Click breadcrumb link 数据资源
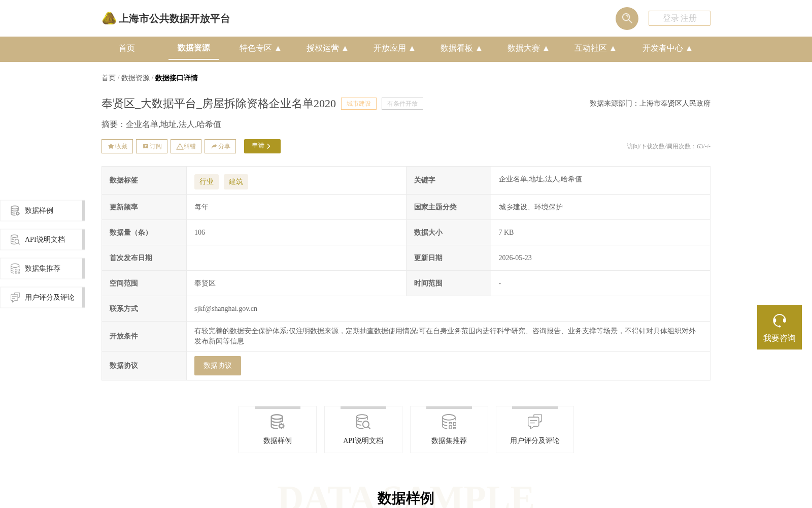Viewport: 812px width, 508px height. pos(136,78)
